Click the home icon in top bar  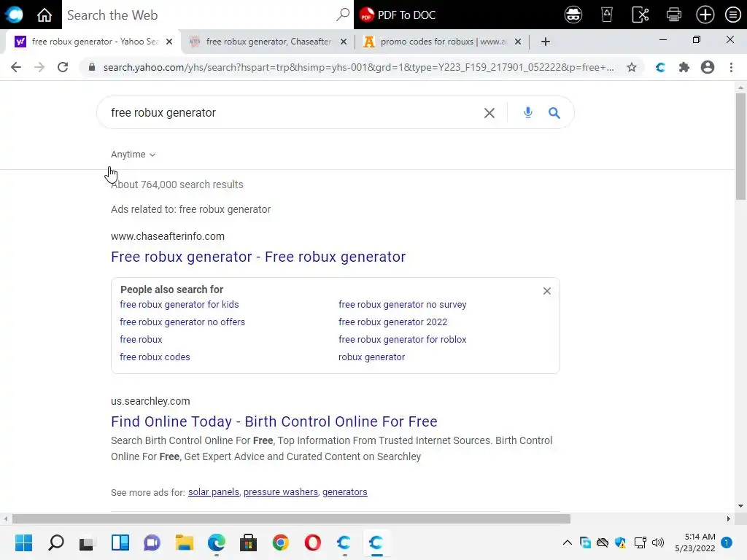coord(44,15)
